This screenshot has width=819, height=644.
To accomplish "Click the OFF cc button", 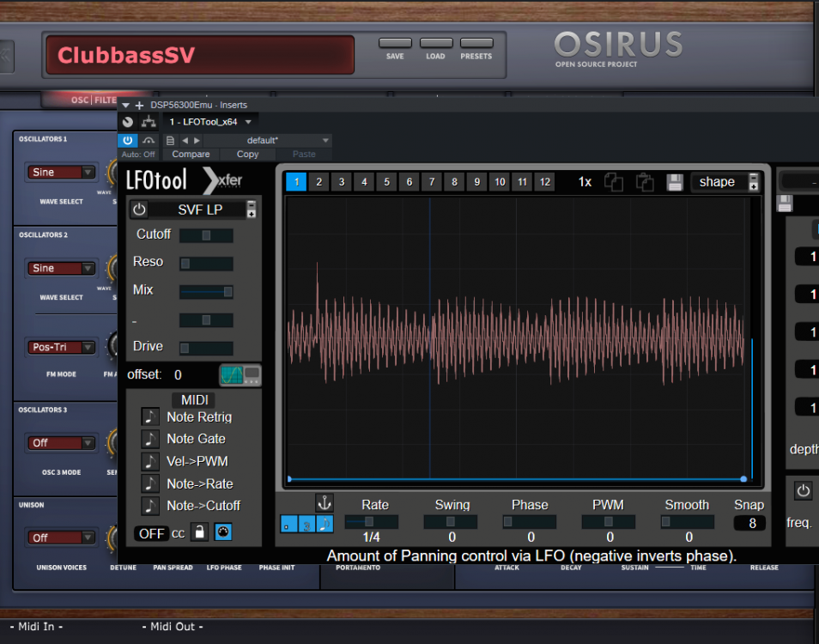I will click(152, 533).
